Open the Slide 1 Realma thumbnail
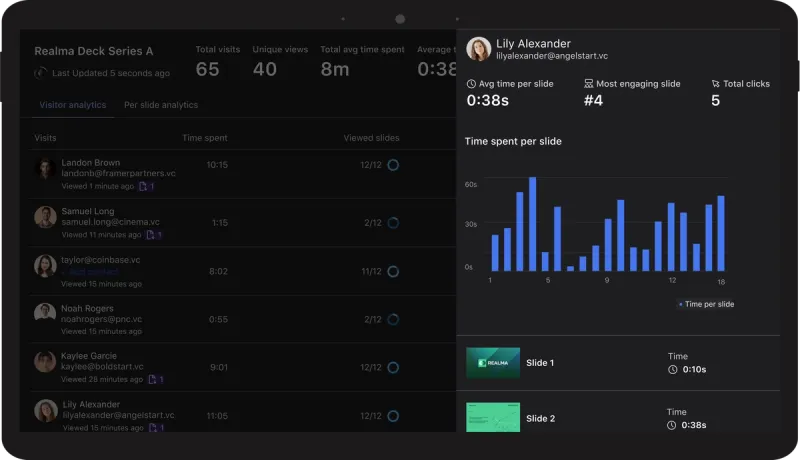Screen dimensions: 800x460 coord(493,363)
